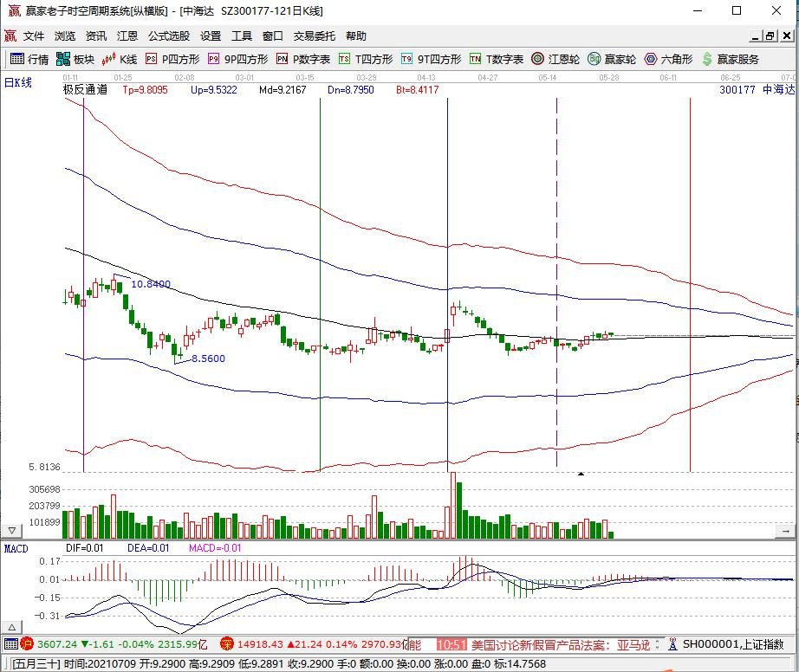799x672 pixels.
Task: Click the 时间:20210709 status bar date
Action: 101,664
